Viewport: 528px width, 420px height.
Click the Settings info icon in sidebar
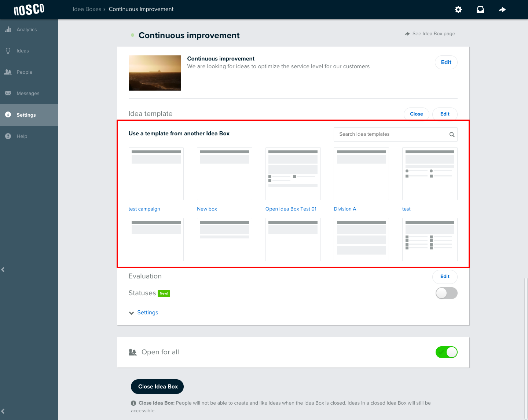click(x=8, y=115)
